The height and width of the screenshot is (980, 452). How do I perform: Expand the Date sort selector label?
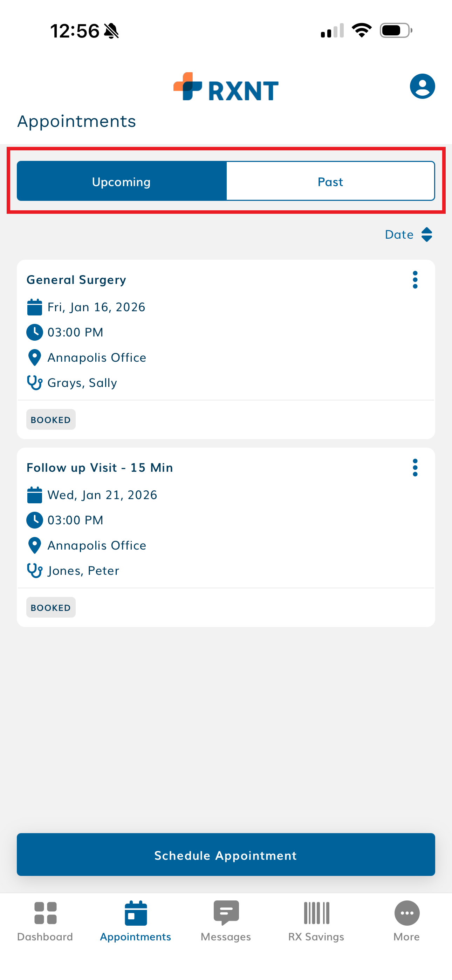click(399, 234)
